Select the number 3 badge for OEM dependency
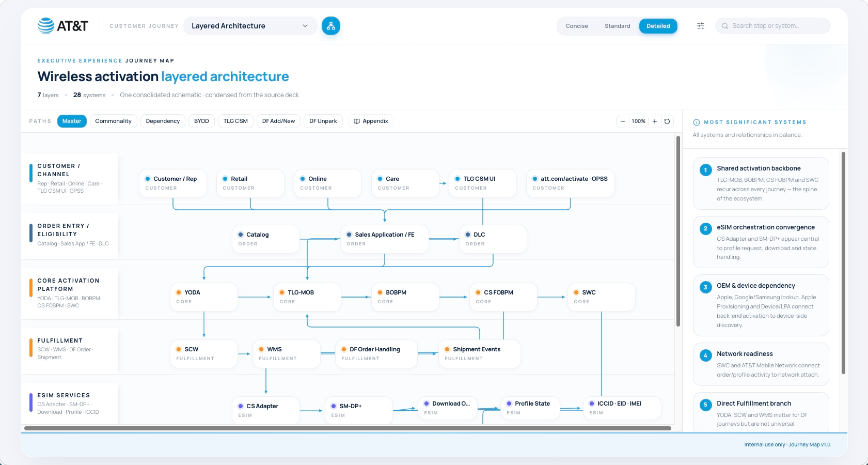The image size is (868, 465). click(705, 287)
